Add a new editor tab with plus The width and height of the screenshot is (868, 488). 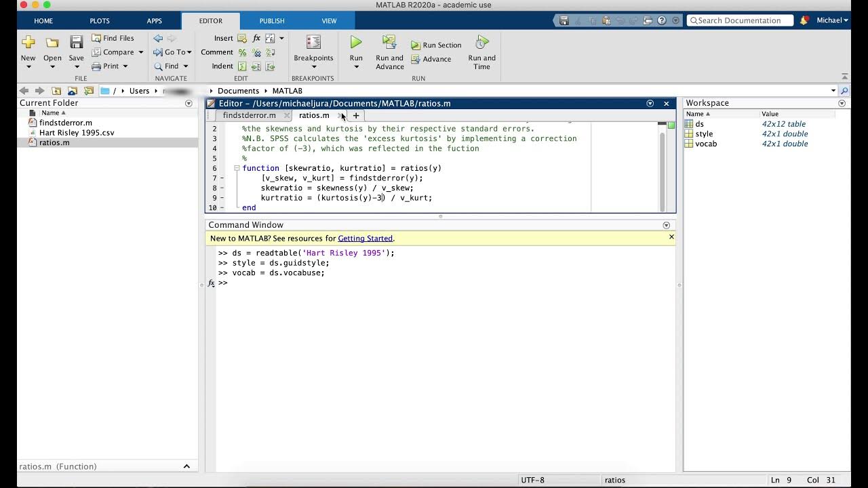tap(356, 115)
